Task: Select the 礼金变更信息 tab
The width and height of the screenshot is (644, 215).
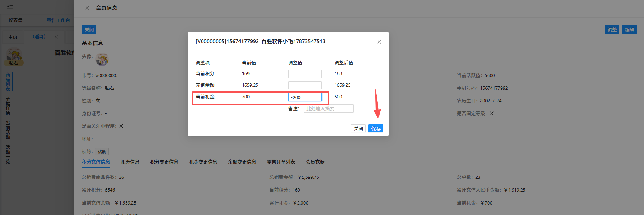Action: (x=203, y=162)
